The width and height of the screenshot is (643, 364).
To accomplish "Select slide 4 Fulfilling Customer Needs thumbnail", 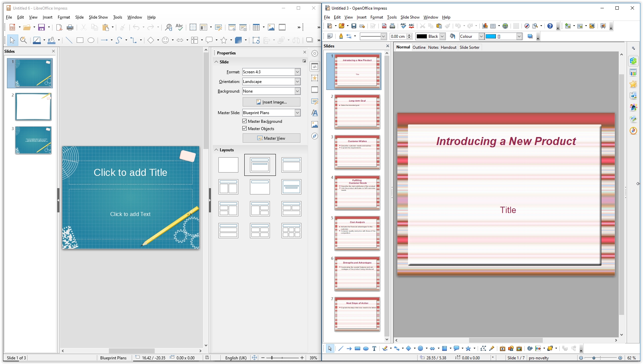I will (x=357, y=192).
